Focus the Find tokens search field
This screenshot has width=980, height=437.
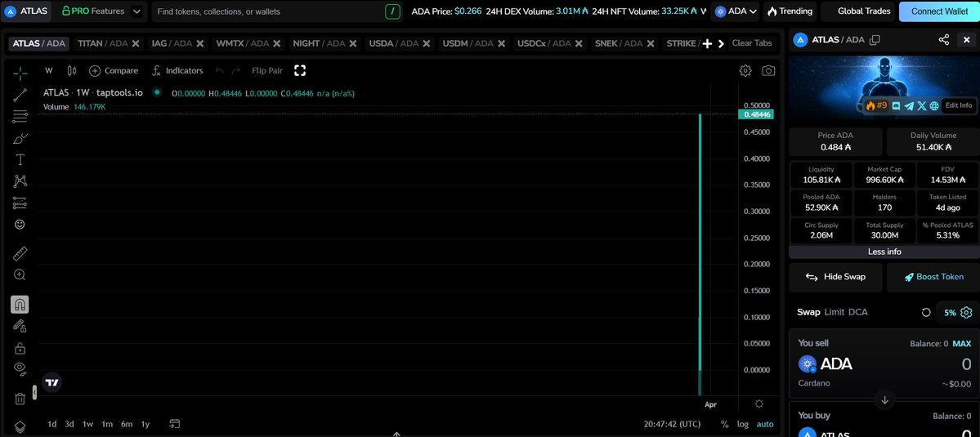point(269,11)
